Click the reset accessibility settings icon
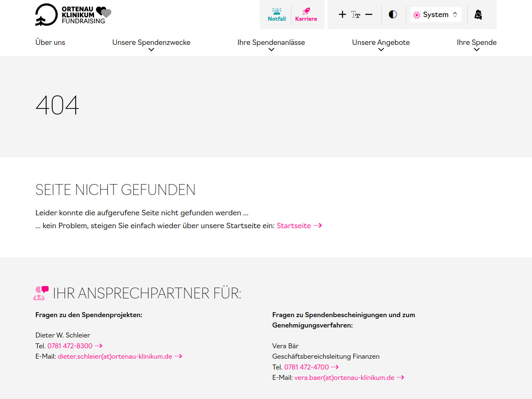This screenshot has width=532, height=399. pyautogui.click(x=478, y=15)
